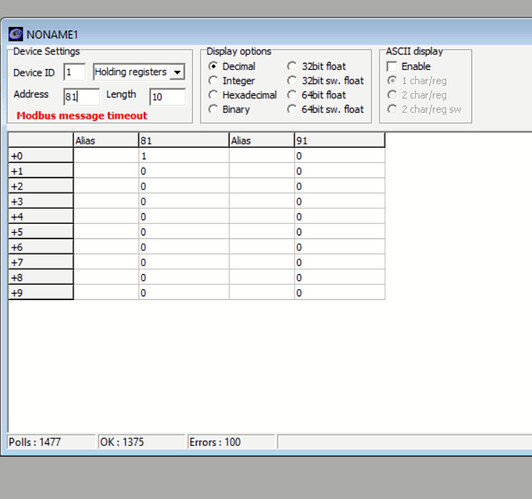Click the Device ID input field

point(74,72)
